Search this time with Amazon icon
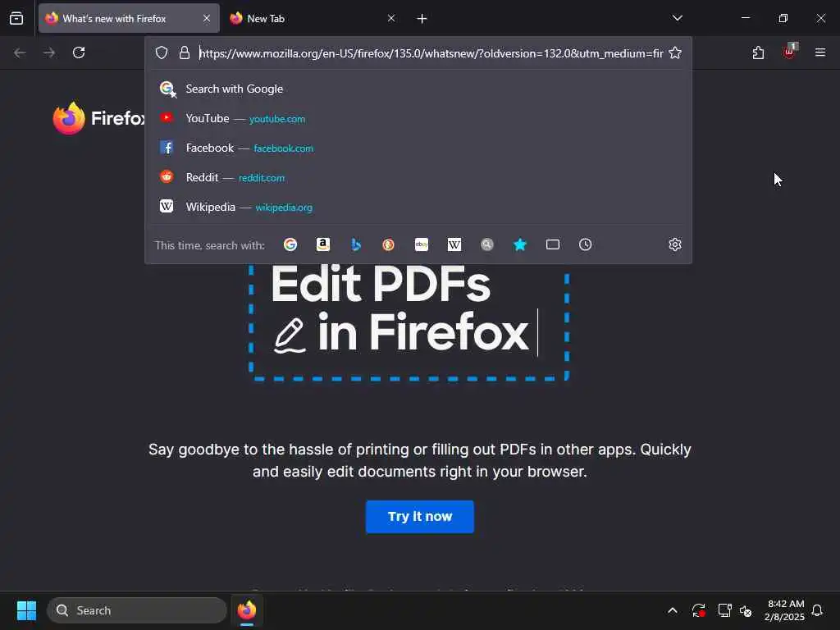 coord(323,244)
